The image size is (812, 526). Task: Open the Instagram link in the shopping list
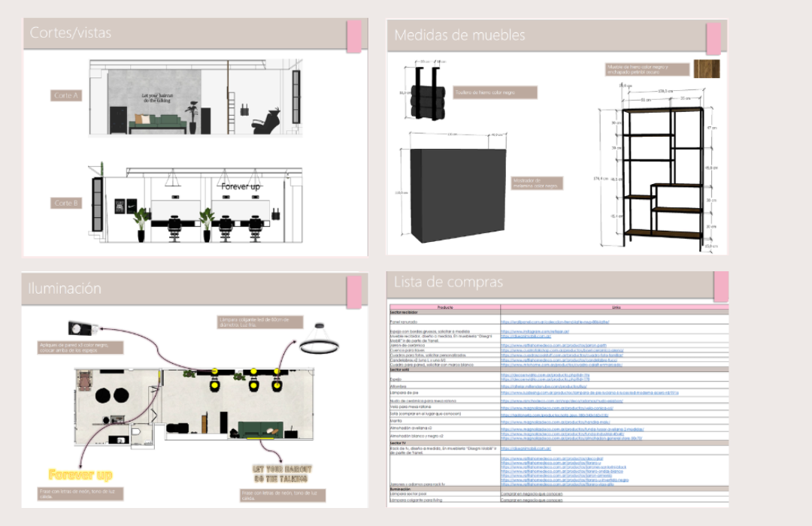coord(535,331)
